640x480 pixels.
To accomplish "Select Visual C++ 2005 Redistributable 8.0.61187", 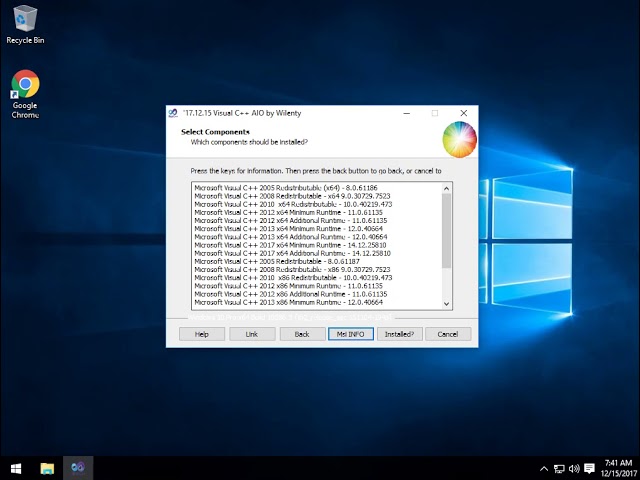I will (x=277, y=261).
